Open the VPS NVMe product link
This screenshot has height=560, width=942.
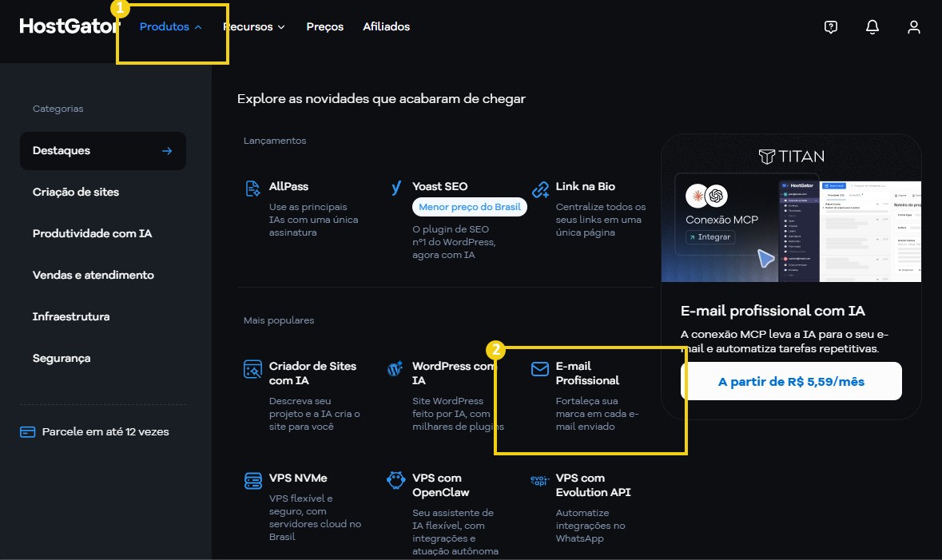pos(298,479)
